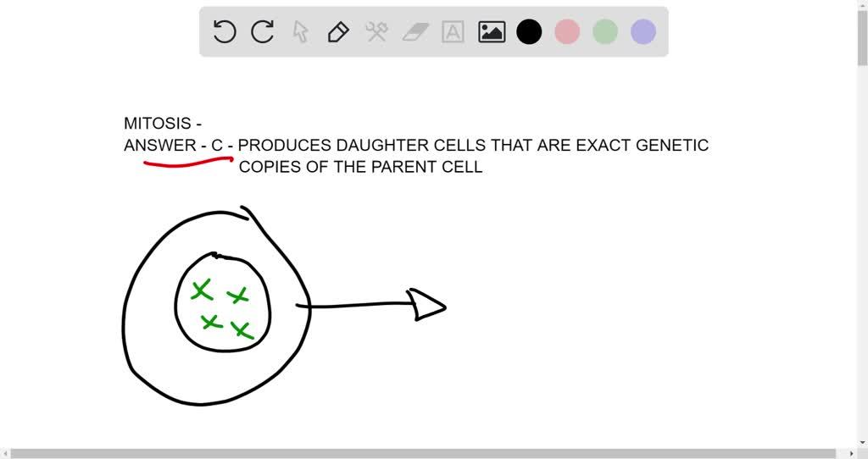This screenshot has width=868, height=459.
Task: Click the horizontal scrollbar left arrow
Action: 6,453
